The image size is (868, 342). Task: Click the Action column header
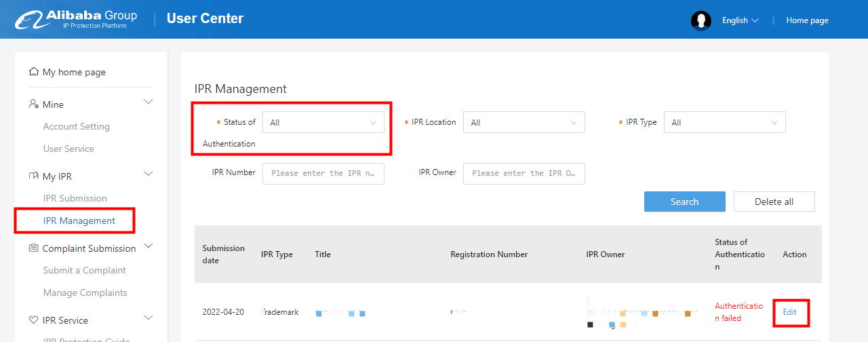pyautogui.click(x=795, y=254)
